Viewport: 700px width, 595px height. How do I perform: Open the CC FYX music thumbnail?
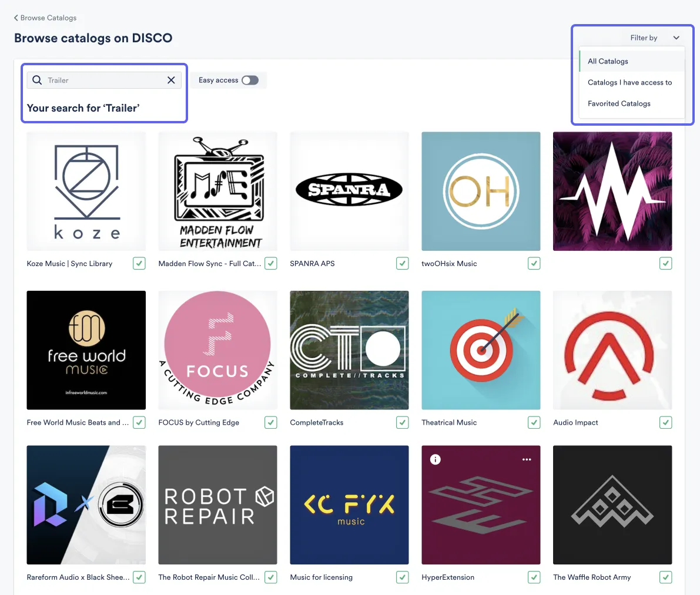pos(349,505)
